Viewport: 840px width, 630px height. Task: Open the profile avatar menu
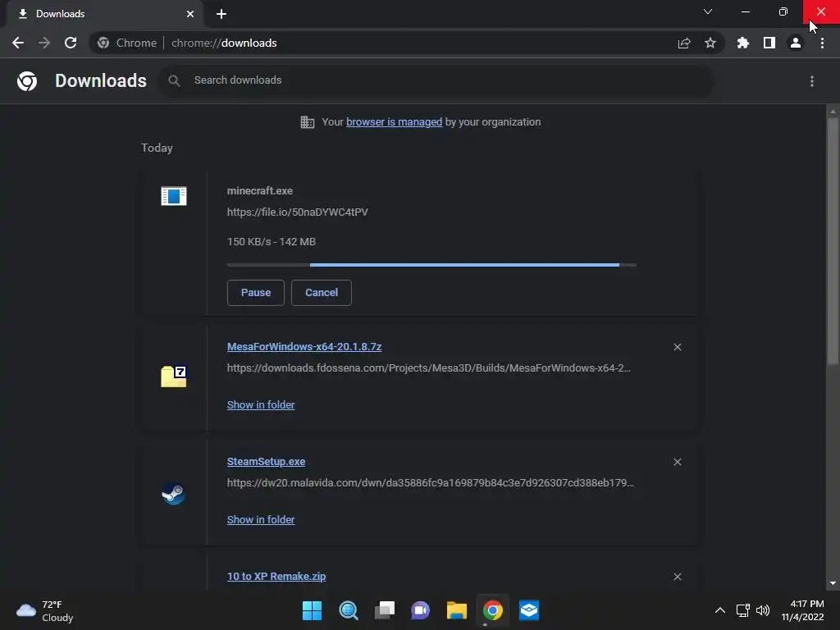pyautogui.click(x=796, y=43)
